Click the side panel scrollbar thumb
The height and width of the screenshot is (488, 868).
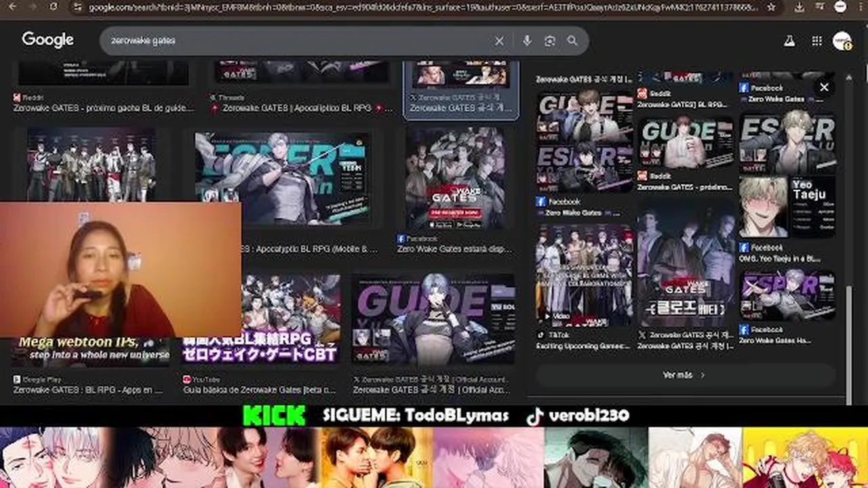[x=848, y=344]
